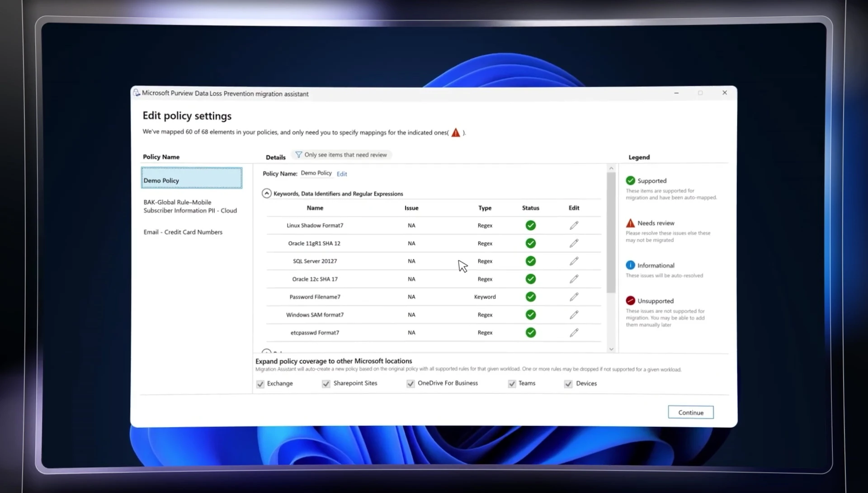
Task: Edit the Oracle 11gR1 SHA 12 pencil icon
Action: click(574, 243)
